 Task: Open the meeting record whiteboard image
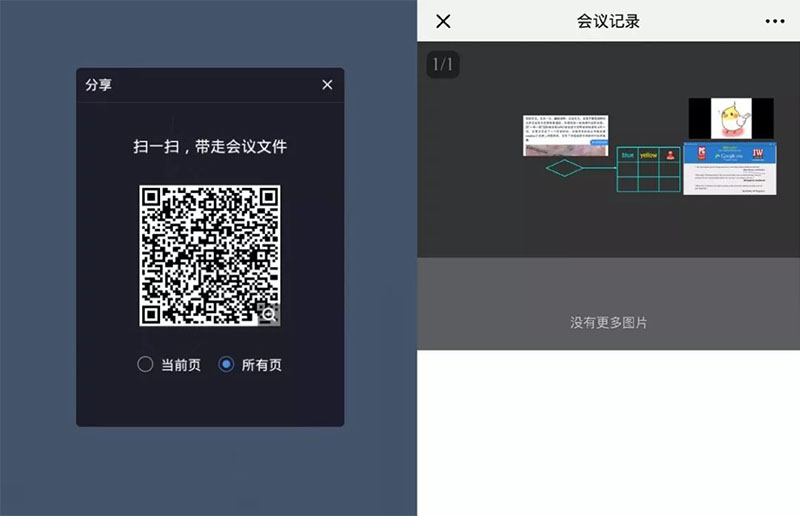[608, 150]
